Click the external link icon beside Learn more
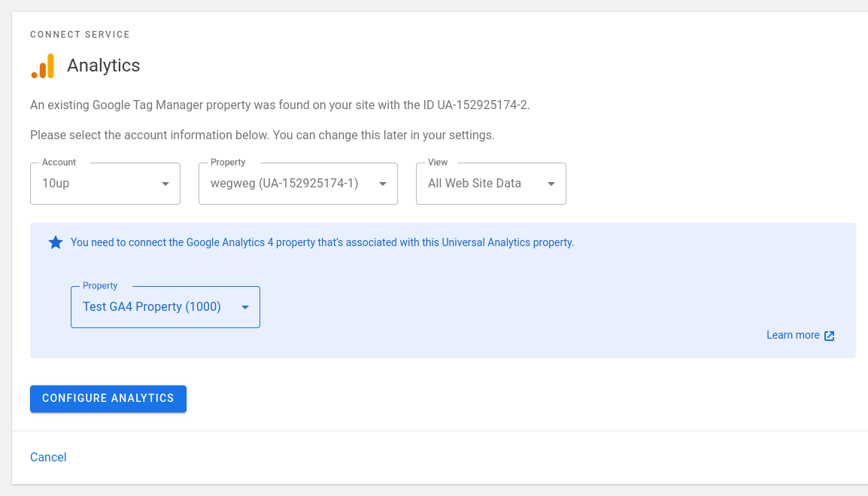This screenshot has height=496, width=868. point(829,336)
